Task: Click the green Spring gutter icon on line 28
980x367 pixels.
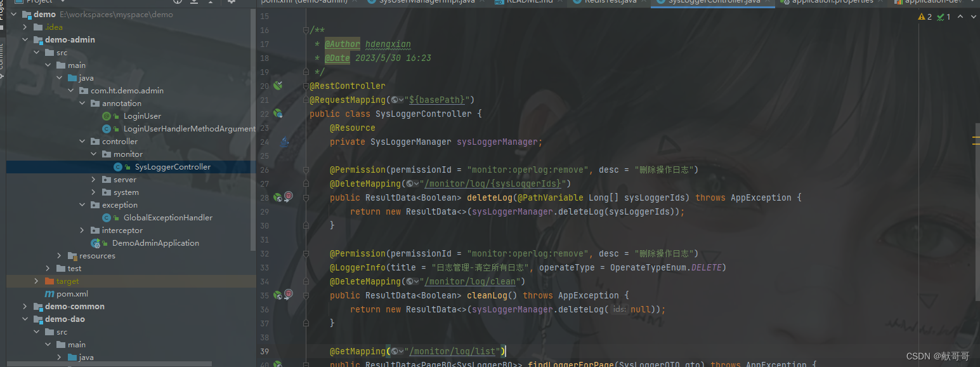Action: (x=277, y=197)
